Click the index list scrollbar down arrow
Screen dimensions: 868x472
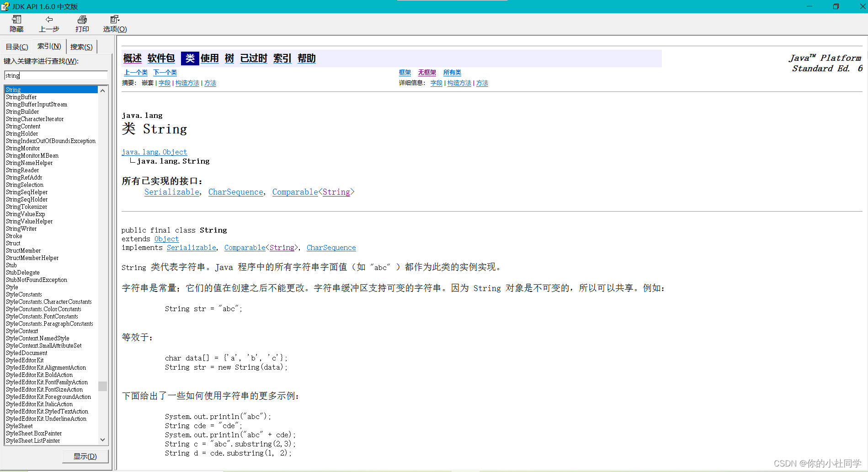point(102,440)
